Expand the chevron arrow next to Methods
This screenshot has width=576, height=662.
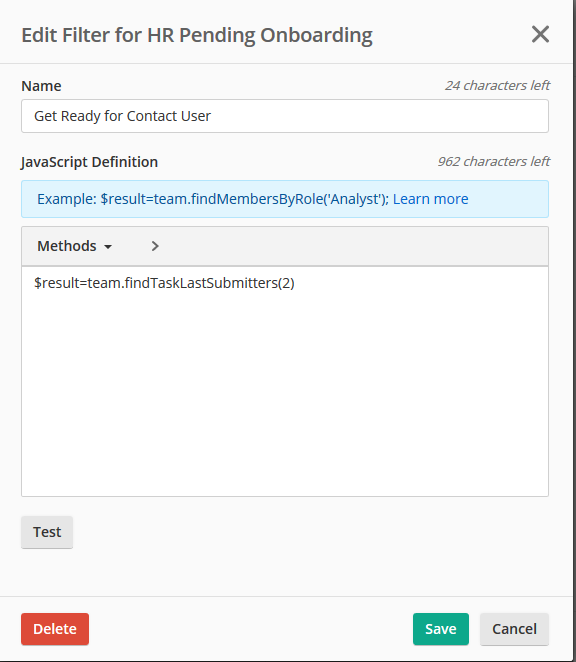click(x=155, y=246)
